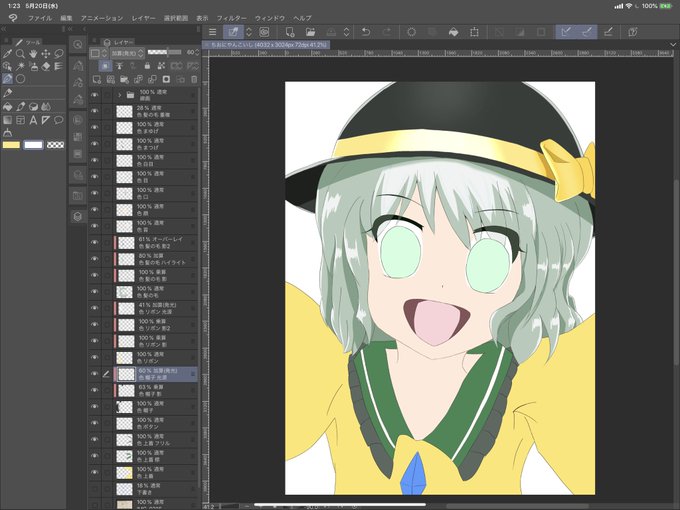The image size is (680, 510).
Task: Open the アニメーション menu
Action: (102, 18)
